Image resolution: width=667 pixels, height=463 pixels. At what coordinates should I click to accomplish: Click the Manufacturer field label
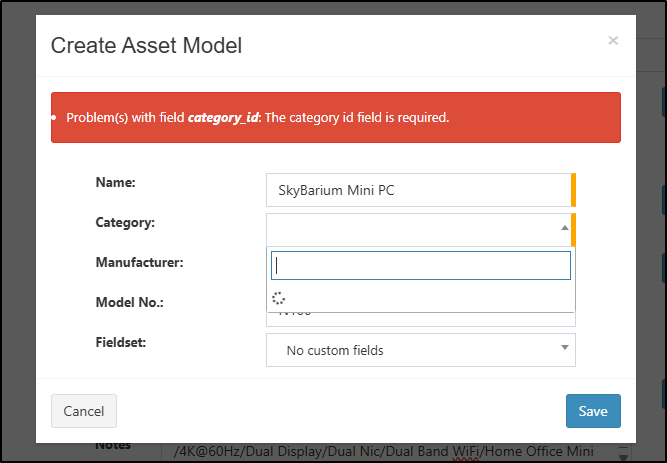[x=137, y=262]
